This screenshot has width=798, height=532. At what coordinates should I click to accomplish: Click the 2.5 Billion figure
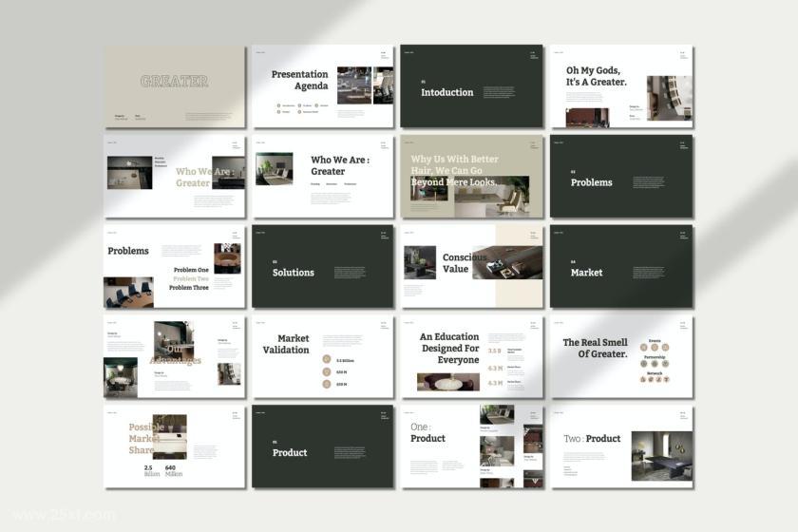151,470
